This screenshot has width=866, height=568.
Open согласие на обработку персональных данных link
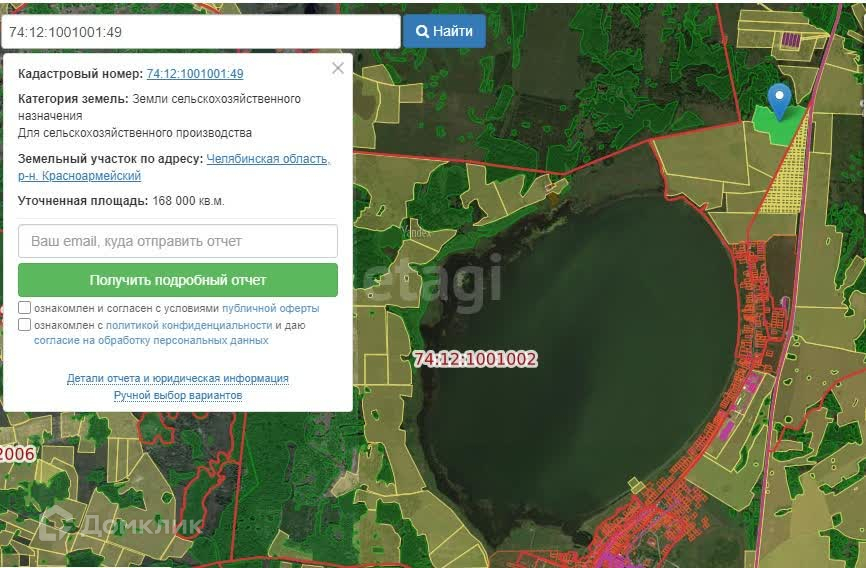[151, 340]
